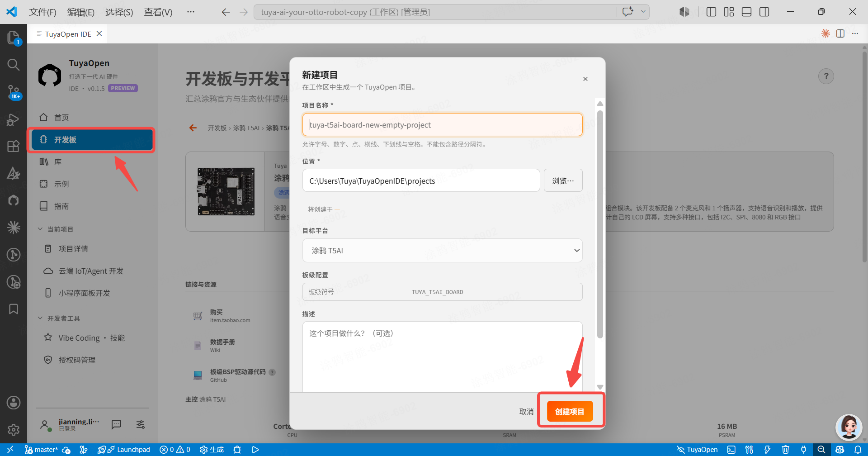
Task: Click the wrench tools icon in status bar
Action: (x=749, y=450)
